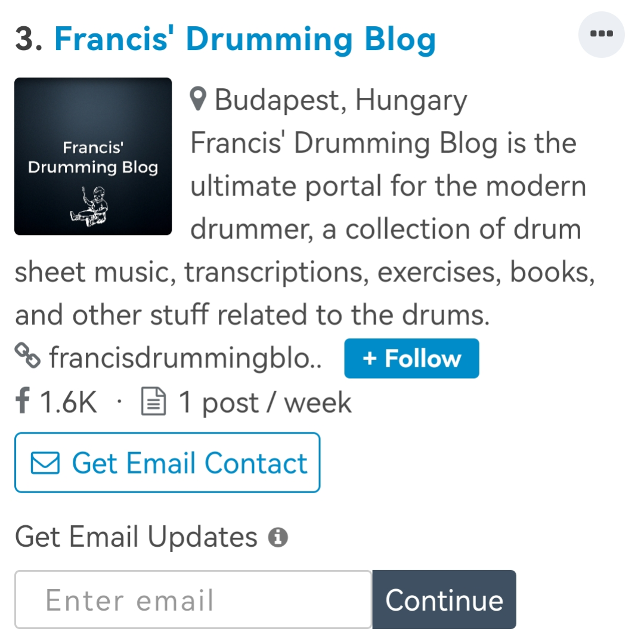The width and height of the screenshot is (644, 644).
Task: Click the Facebook icon
Action: click(x=23, y=402)
